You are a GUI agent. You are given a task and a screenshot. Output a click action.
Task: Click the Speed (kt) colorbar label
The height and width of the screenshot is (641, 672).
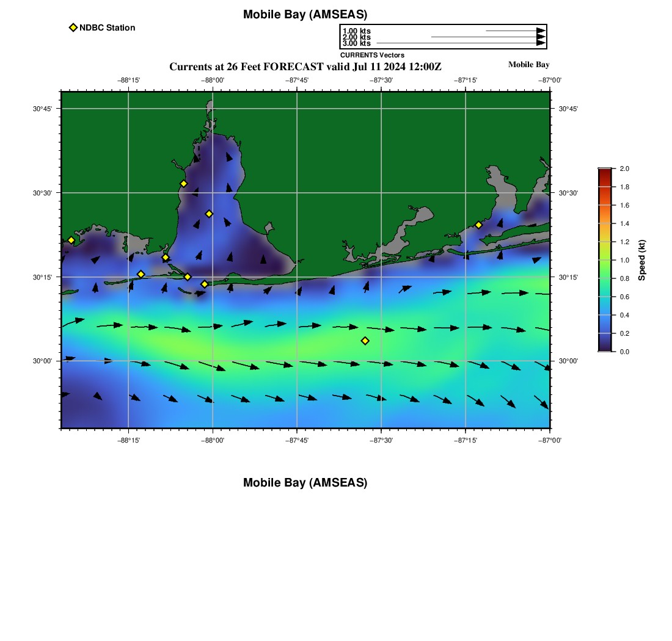click(641, 260)
